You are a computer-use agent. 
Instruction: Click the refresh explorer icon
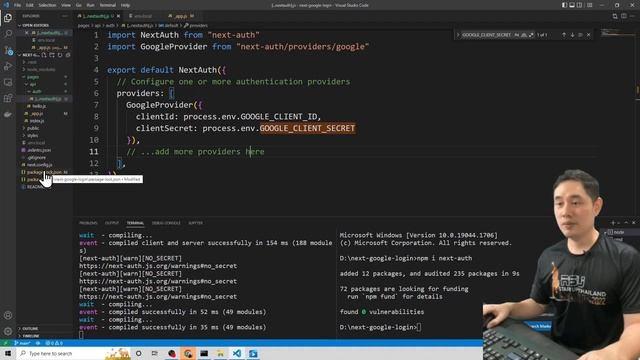tap(60, 55)
